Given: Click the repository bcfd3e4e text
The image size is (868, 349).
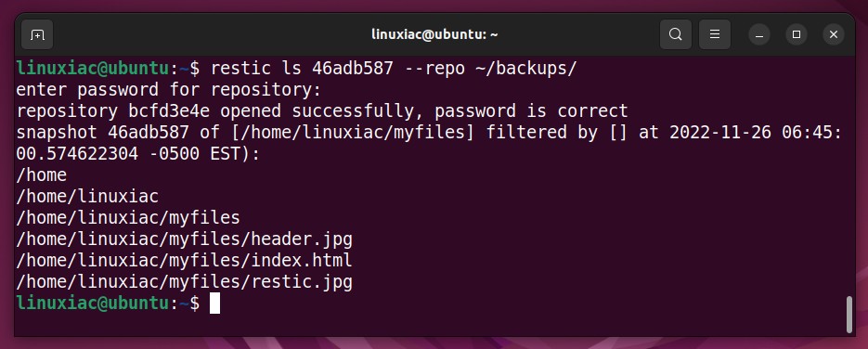Looking at the screenshot, I should [x=113, y=111].
